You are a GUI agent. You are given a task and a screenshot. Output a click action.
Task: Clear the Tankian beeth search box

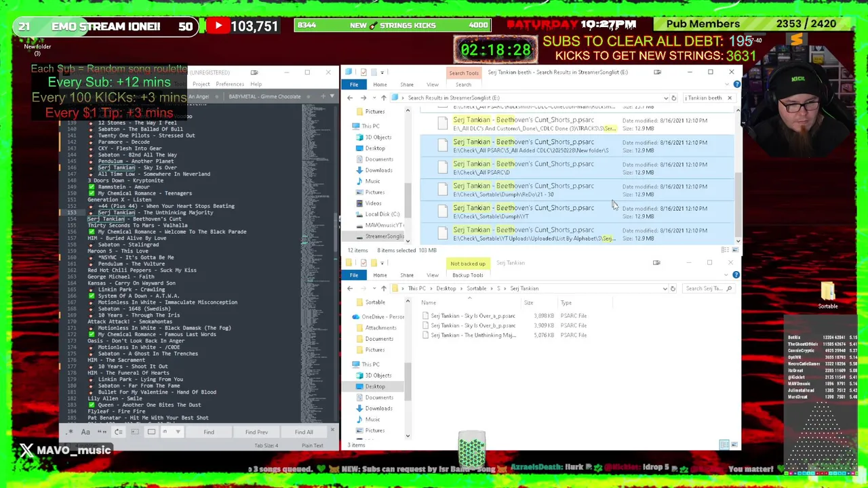click(730, 98)
